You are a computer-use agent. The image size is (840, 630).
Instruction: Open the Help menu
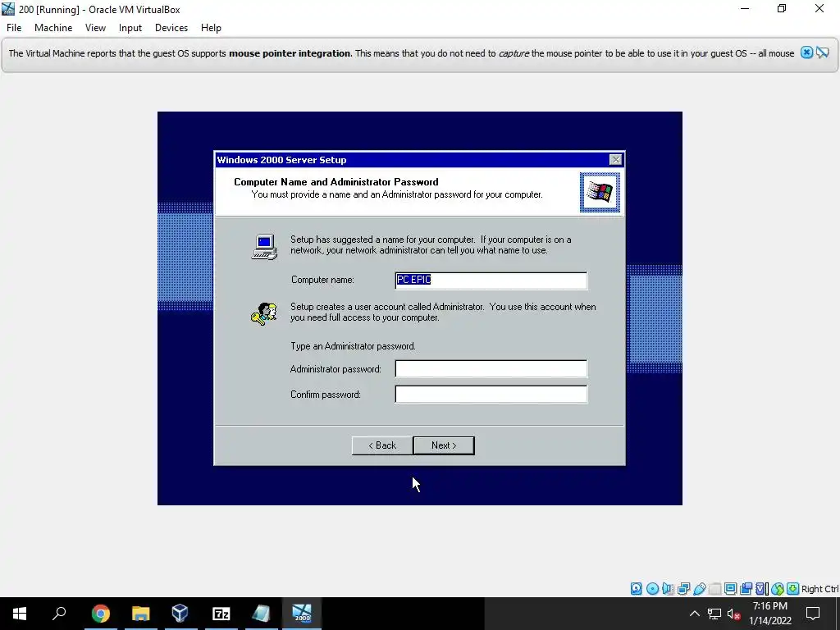coord(211,28)
